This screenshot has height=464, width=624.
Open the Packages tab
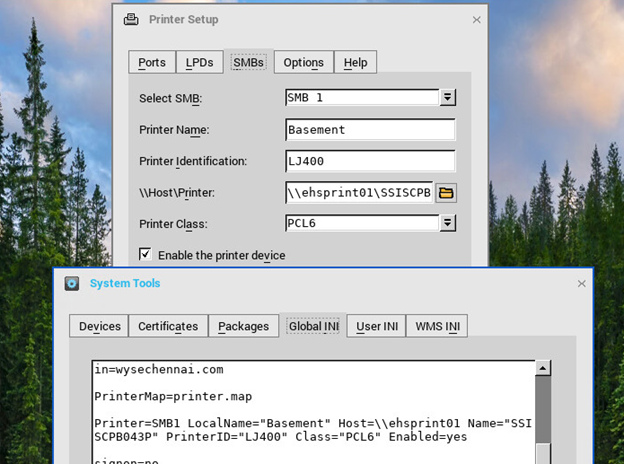[244, 326]
